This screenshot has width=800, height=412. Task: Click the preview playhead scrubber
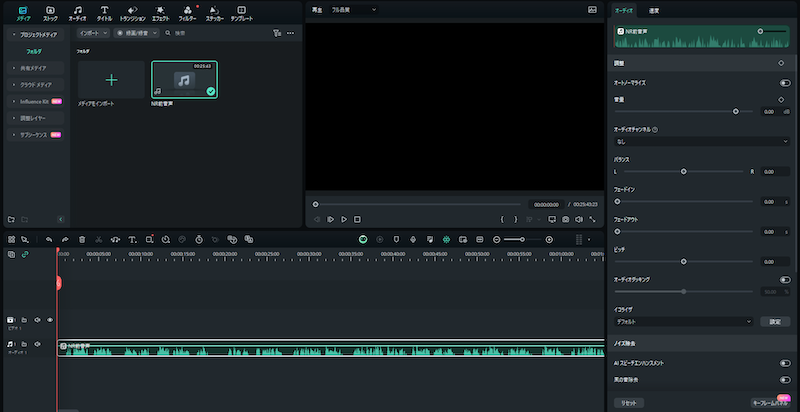pyautogui.click(x=315, y=204)
